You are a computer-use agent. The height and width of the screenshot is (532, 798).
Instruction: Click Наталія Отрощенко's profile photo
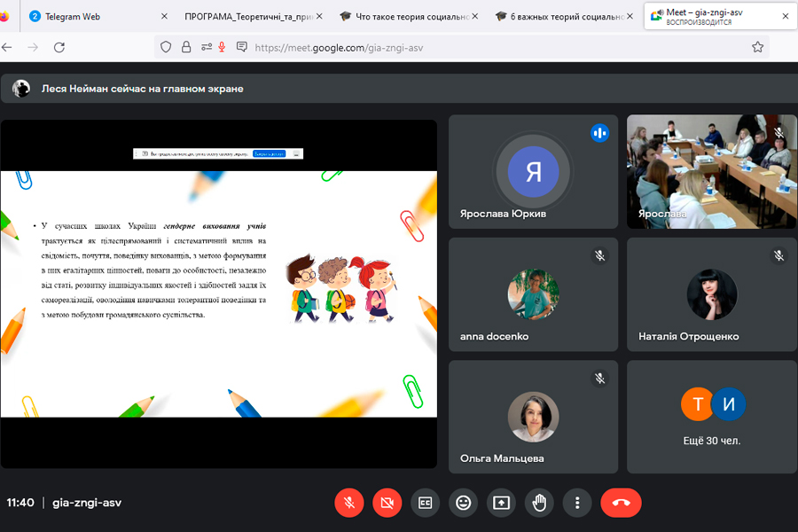(711, 294)
